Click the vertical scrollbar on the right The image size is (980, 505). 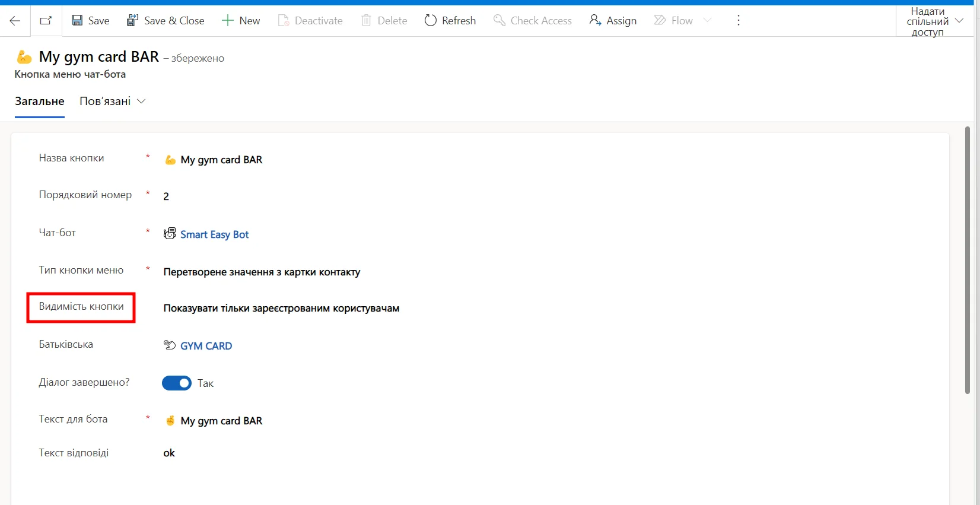click(x=968, y=261)
